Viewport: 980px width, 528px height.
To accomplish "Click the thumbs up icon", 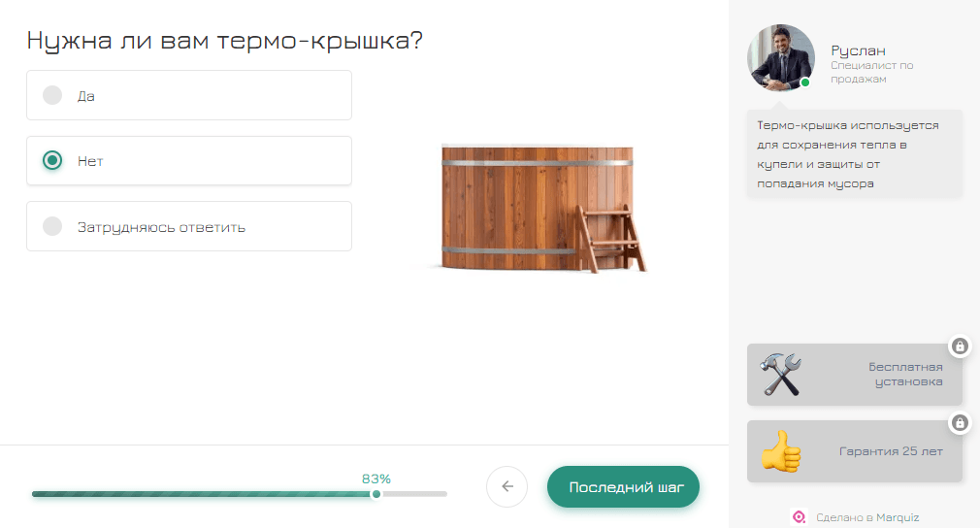I will (780, 451).
